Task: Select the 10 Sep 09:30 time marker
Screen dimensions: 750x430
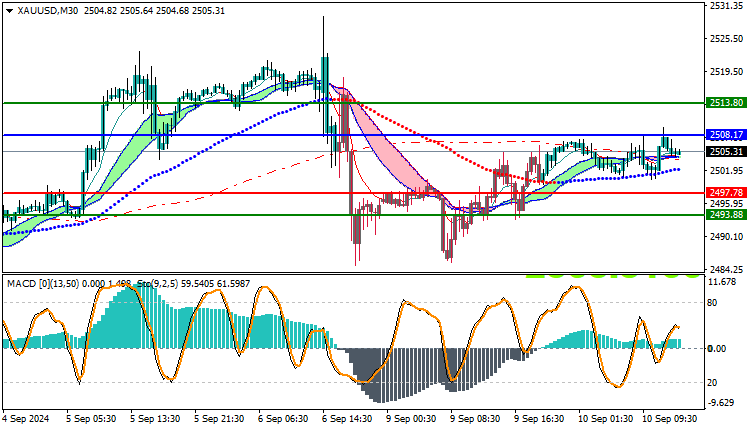Action: [669, 419]
